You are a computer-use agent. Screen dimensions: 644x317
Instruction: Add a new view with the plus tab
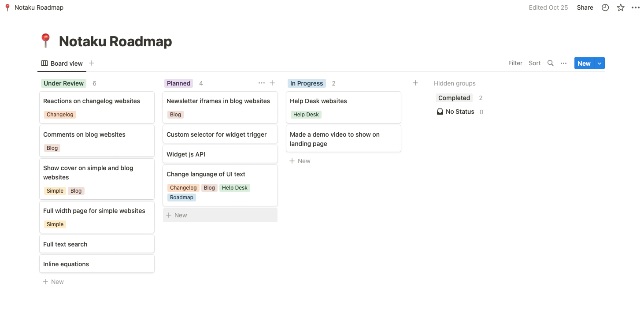(92, 63)
